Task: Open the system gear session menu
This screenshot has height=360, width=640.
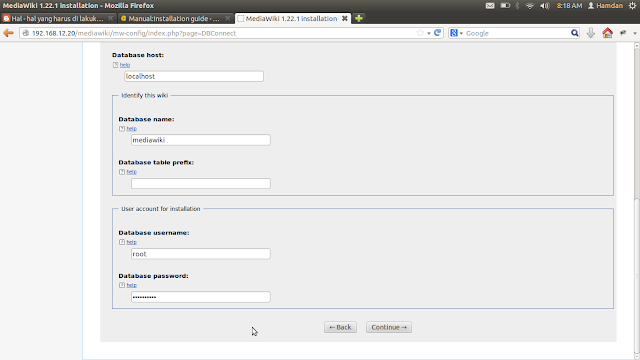Action: [x=633, y=6]
